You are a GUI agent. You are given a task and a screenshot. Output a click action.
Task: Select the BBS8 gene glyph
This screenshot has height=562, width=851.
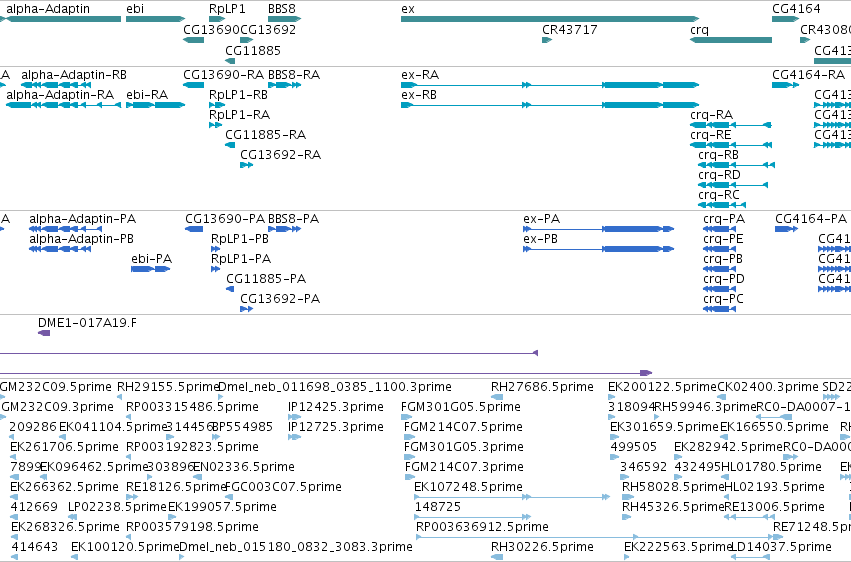284,19
